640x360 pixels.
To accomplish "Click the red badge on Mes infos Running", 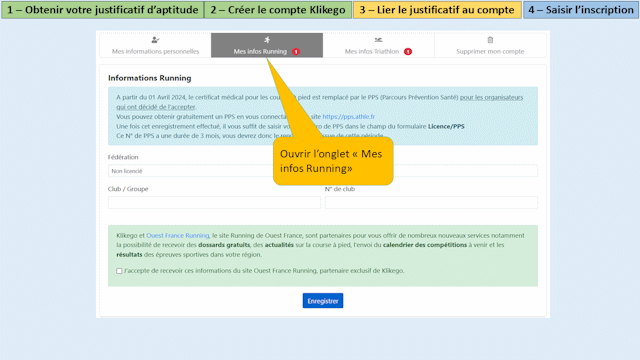I will 296,51.
